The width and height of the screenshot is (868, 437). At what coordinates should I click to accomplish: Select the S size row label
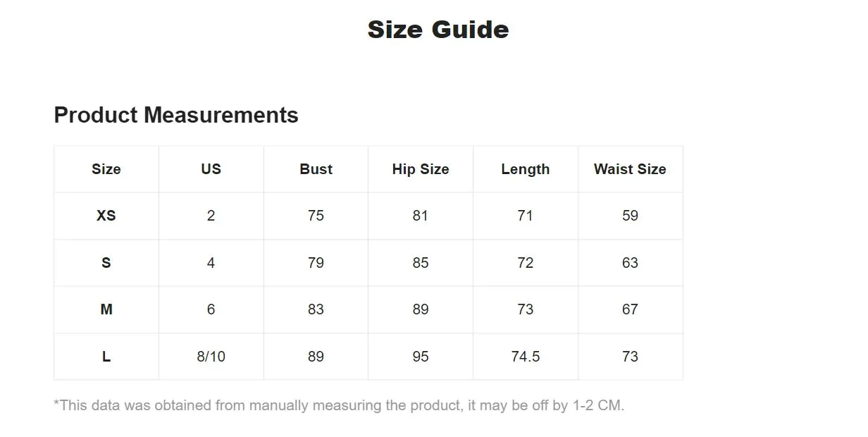click(x=106, y=263)
